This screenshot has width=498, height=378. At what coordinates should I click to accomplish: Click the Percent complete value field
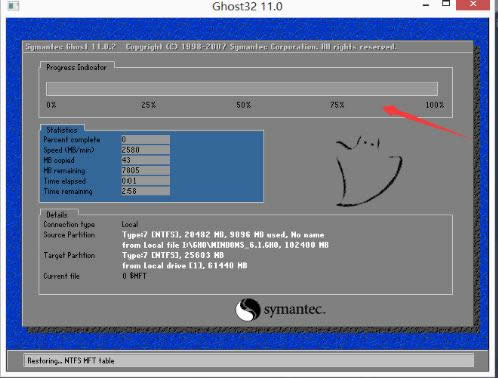pyautogui.click(x=145, y=139)
